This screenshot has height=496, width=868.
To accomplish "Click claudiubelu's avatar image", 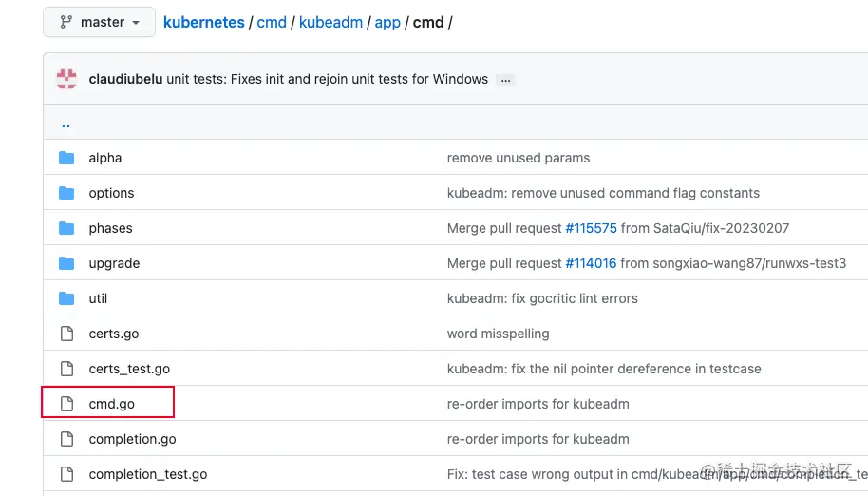I will coord(66,79).
